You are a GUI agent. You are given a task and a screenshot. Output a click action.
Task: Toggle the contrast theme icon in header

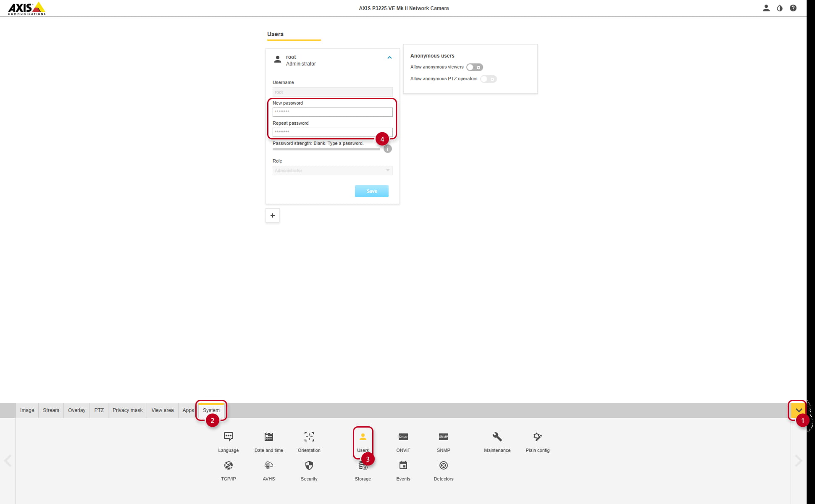tap(780, 8)
